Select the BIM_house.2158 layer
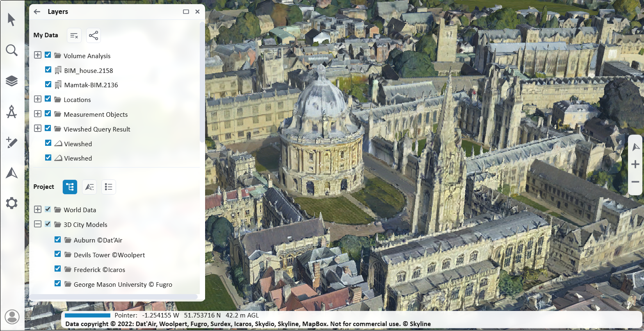644x331 pixels. coord(89,70)
